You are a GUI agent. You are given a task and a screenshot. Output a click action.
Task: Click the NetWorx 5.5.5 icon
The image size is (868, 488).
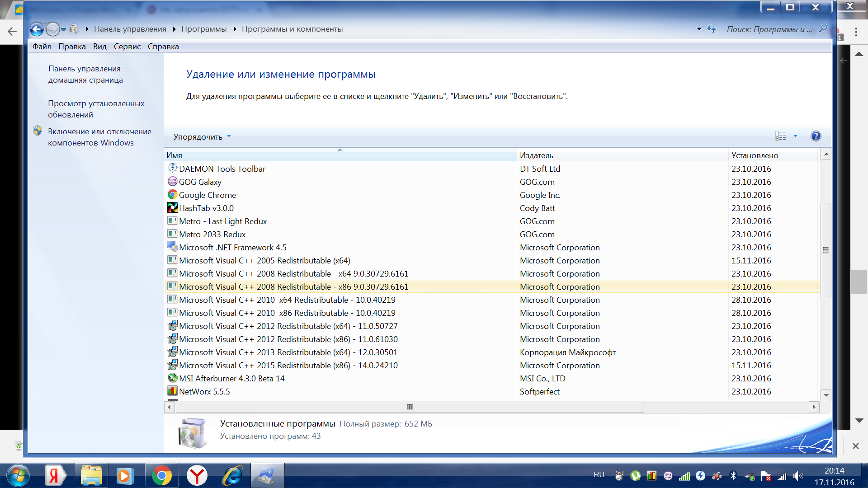(172, 391)
